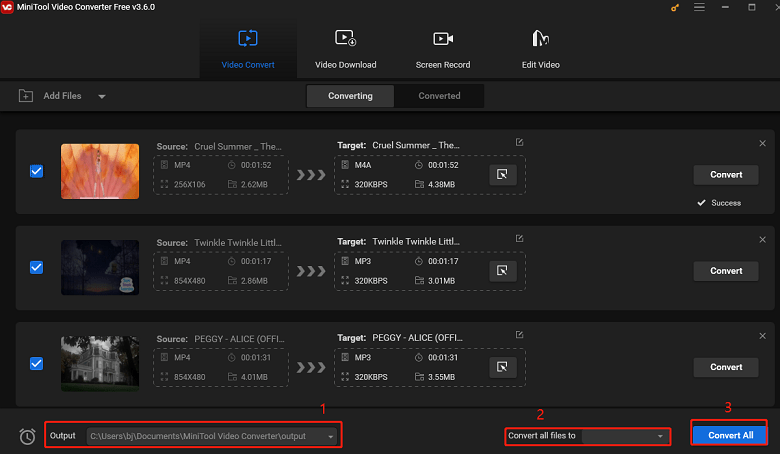Select the Converting sub-tab
Viewport: 780px width, 454px height.
pos(350,96)
